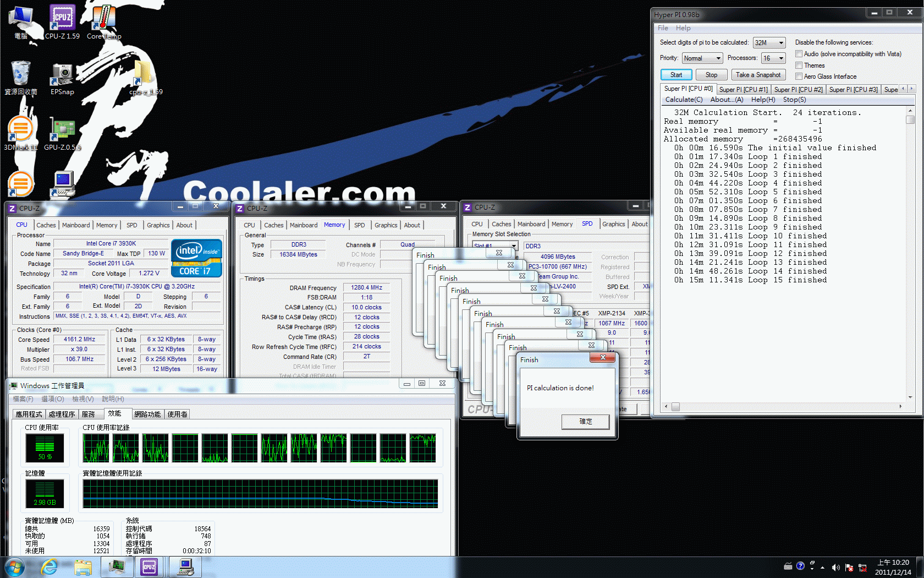Click the network tray icon
This screenshot has width=924, height=578.
pos(862,568)
